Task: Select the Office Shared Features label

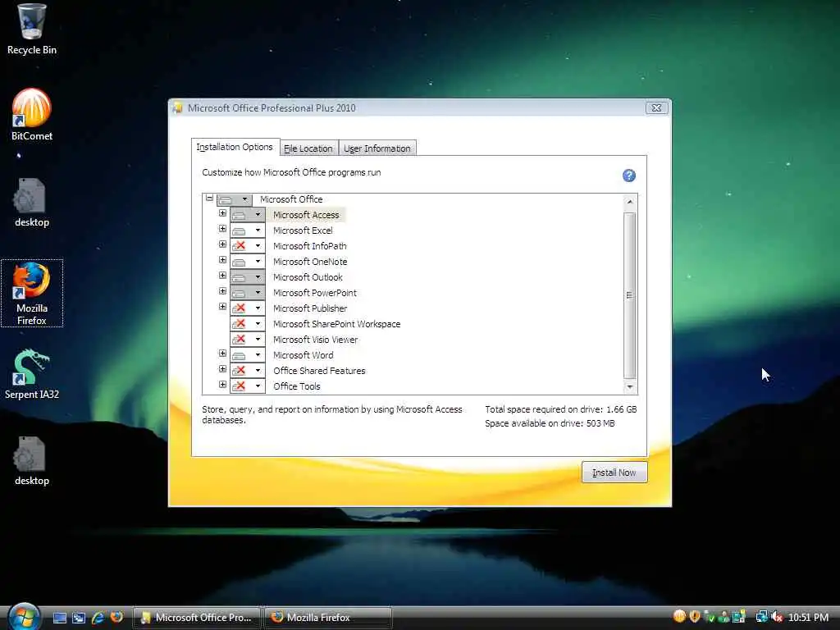Action: coord(319,371)
